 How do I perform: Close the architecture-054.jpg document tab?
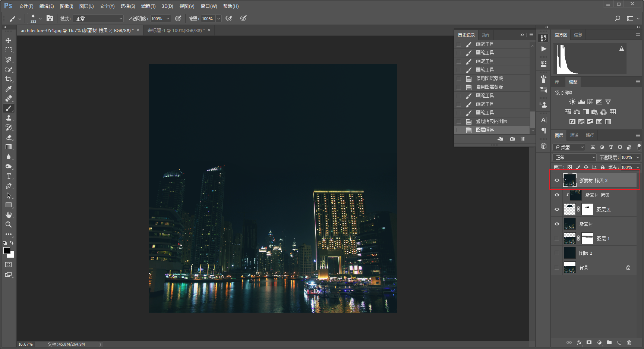coord(138,31)
